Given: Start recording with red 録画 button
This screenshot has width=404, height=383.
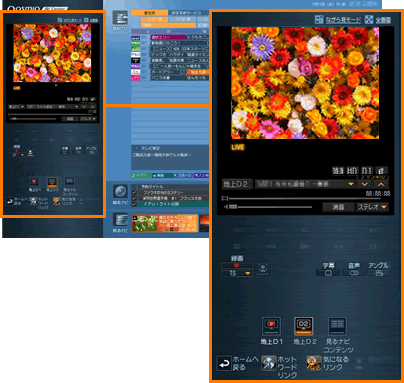Looking at the screenshot, I should 237,265.
